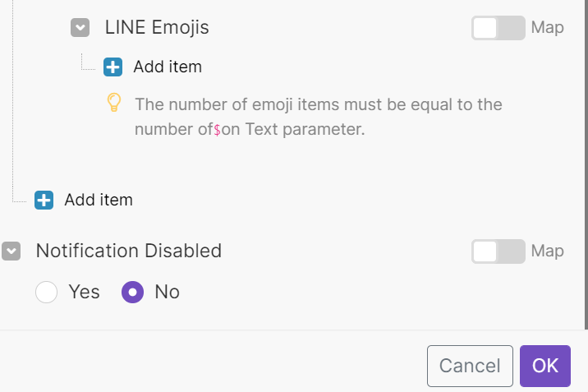Click the outer Add item text label
This screenshot has height=392, width=588.
[99, 200]
